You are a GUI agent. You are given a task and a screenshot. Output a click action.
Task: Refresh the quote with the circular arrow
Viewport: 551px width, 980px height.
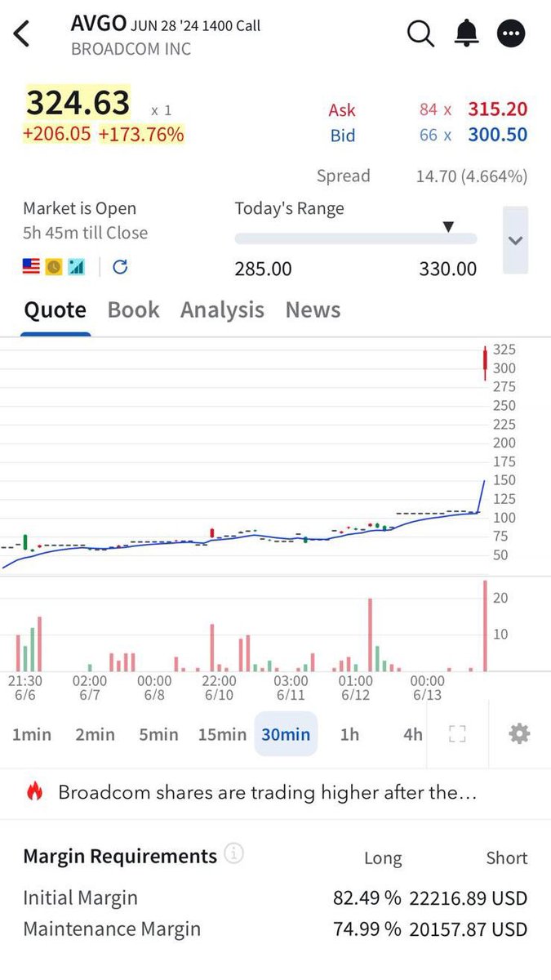click(120, 266)
